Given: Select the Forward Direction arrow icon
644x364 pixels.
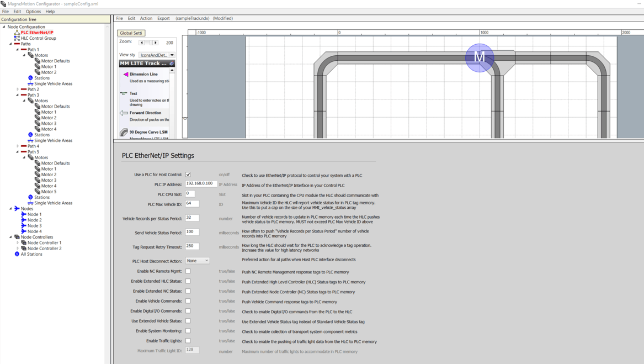Looking at the screenshot, I should point(124,113).
